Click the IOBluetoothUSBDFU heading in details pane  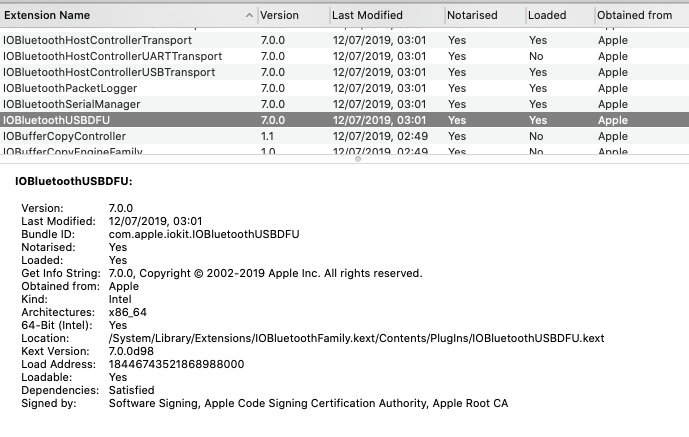tap(74, 181)
